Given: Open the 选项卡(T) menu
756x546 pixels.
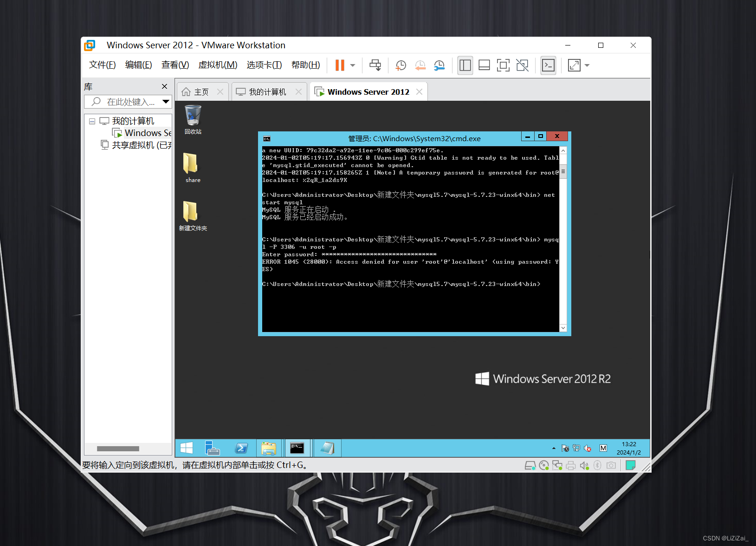Looking at the screenshot, I should (264, 65).
